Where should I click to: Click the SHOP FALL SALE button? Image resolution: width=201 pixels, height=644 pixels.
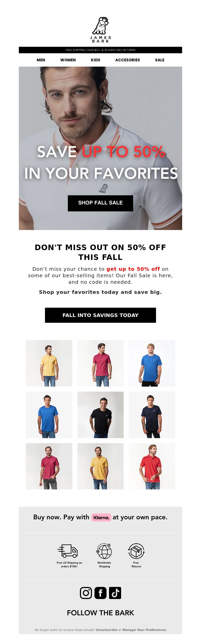coord(100,203)
